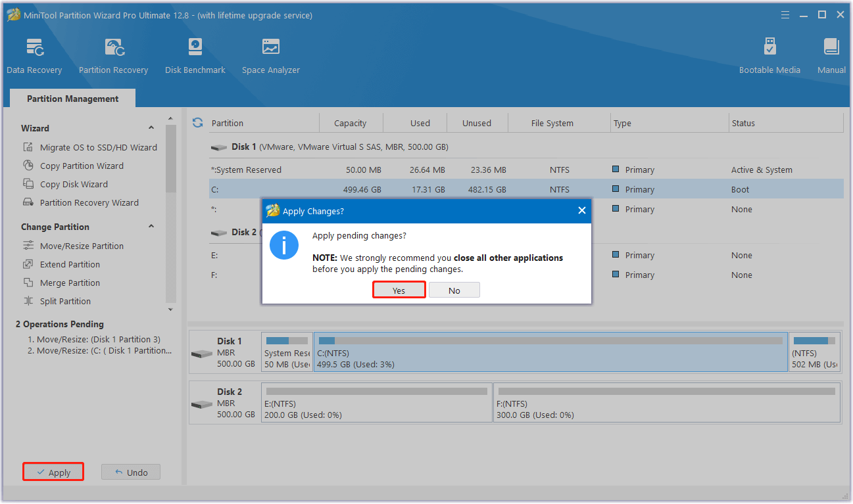Click the Disk 1 header row in partition list
The height and width of the screenshot is (504, 853).
pyautogui.click(x=526, y=147)
